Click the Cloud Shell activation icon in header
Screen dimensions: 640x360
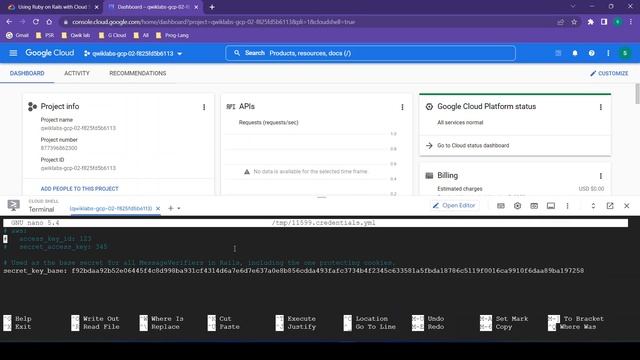click(x=558, y=53)
